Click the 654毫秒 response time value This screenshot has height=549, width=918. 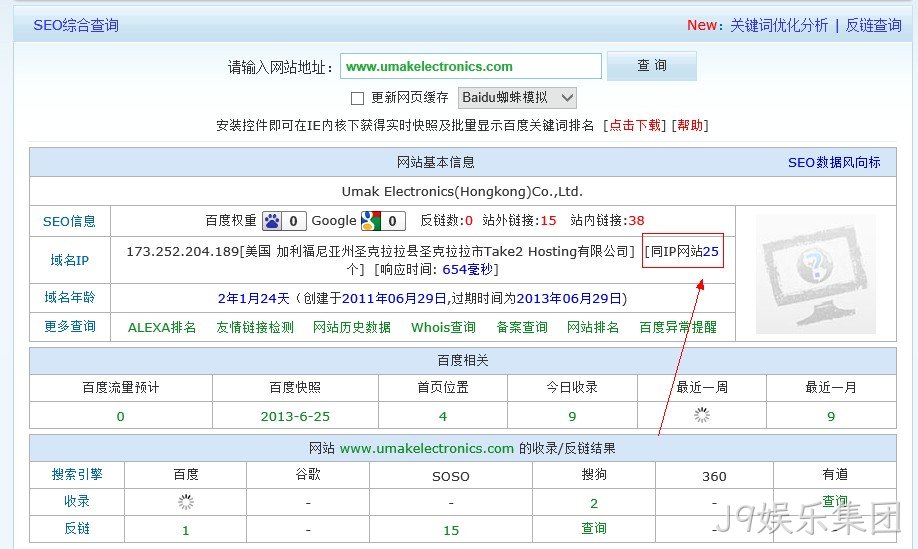point(467,269)
